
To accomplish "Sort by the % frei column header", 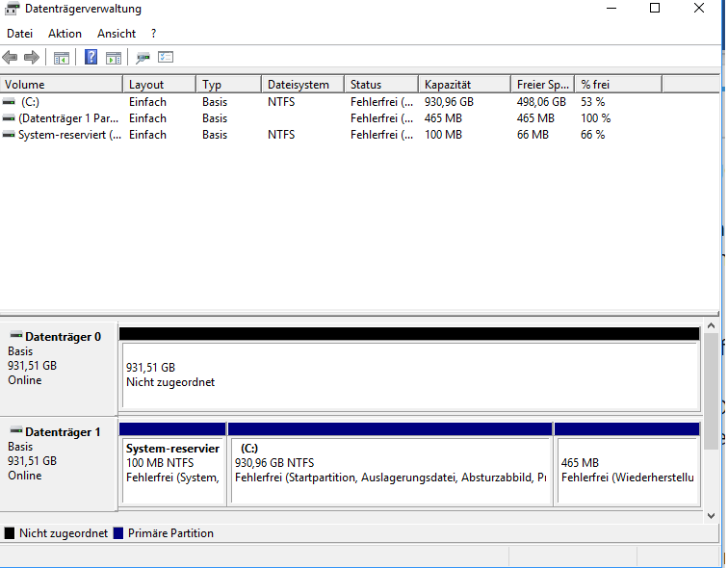I will tap(618, 85).
